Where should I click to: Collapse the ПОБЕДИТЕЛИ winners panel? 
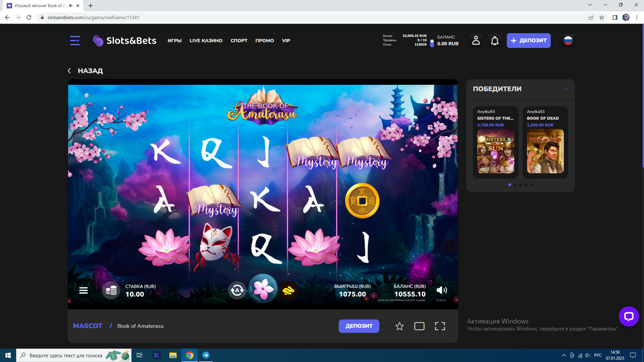click(566, 89)
